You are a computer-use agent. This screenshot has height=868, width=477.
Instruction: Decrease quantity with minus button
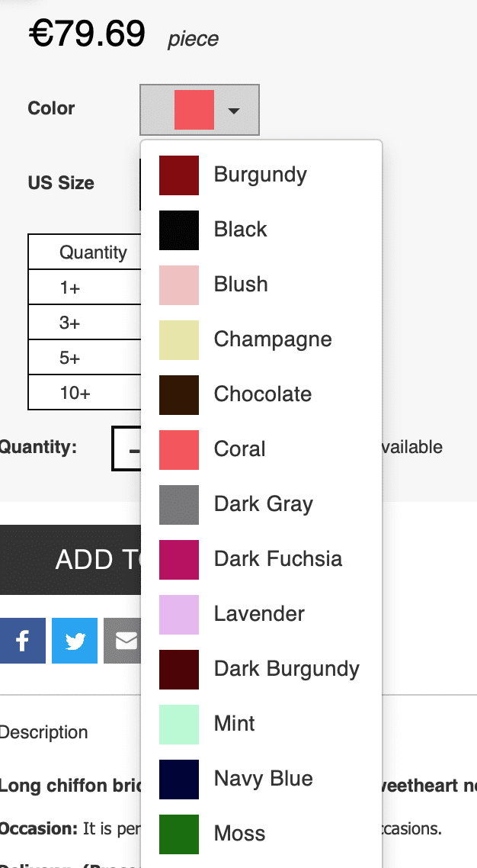tap(131, 451)
